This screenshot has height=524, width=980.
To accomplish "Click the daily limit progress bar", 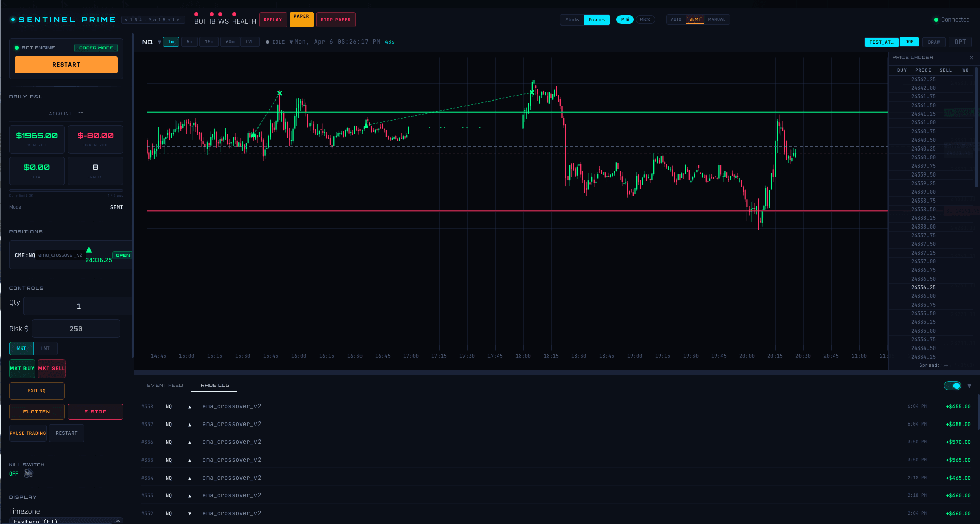I will [66, 191].
